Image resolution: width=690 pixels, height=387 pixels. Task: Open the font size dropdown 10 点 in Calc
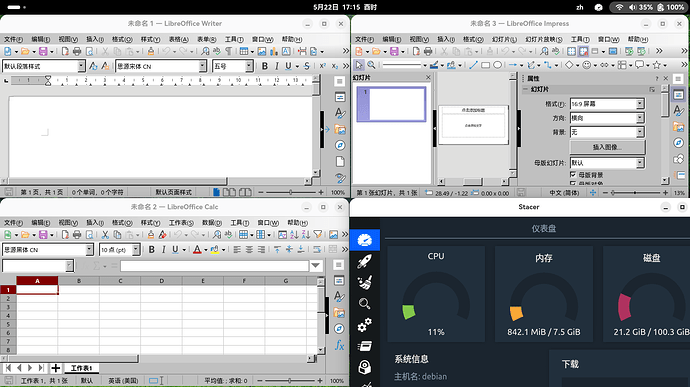pos(136,250)
